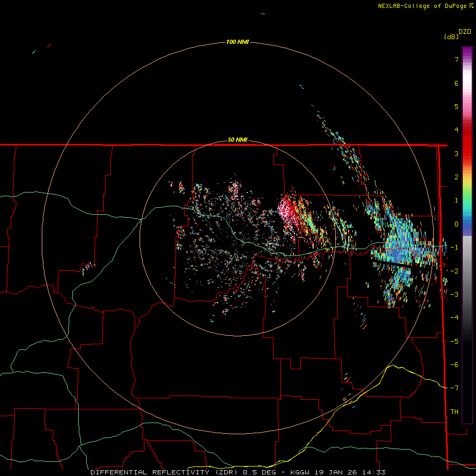476x476 pixels.
Task: Click the 5 tick label on color scale
Action: (x=456, y=106)
